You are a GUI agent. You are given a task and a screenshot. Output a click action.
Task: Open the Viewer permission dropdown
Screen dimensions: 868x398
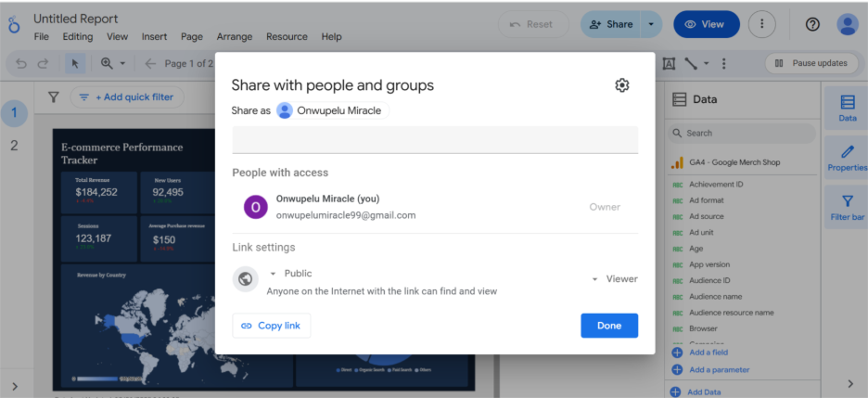615,278
